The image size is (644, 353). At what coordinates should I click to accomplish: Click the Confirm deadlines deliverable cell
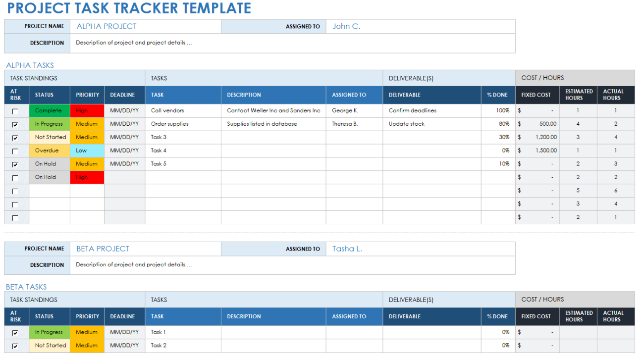431,111
